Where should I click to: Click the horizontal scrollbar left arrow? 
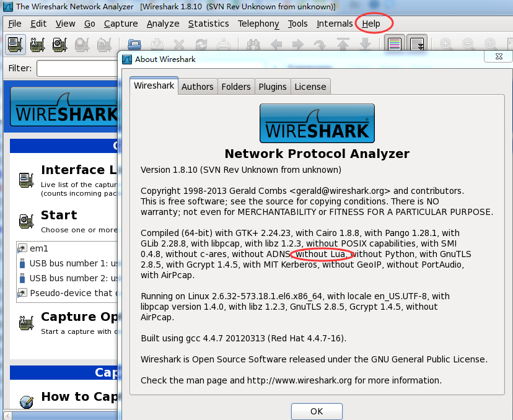[8, 416]
